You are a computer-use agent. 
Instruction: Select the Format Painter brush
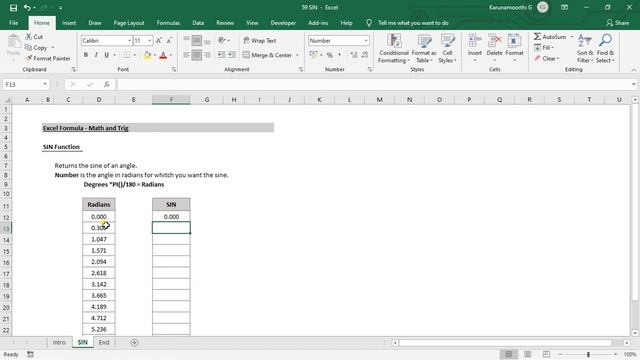click(29, 58)
